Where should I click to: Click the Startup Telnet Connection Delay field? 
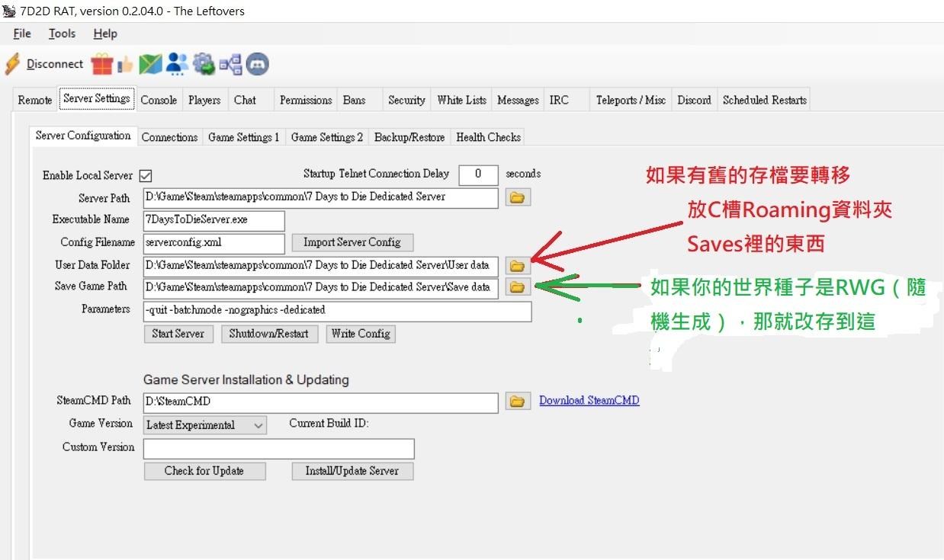(x=478, y=174)
